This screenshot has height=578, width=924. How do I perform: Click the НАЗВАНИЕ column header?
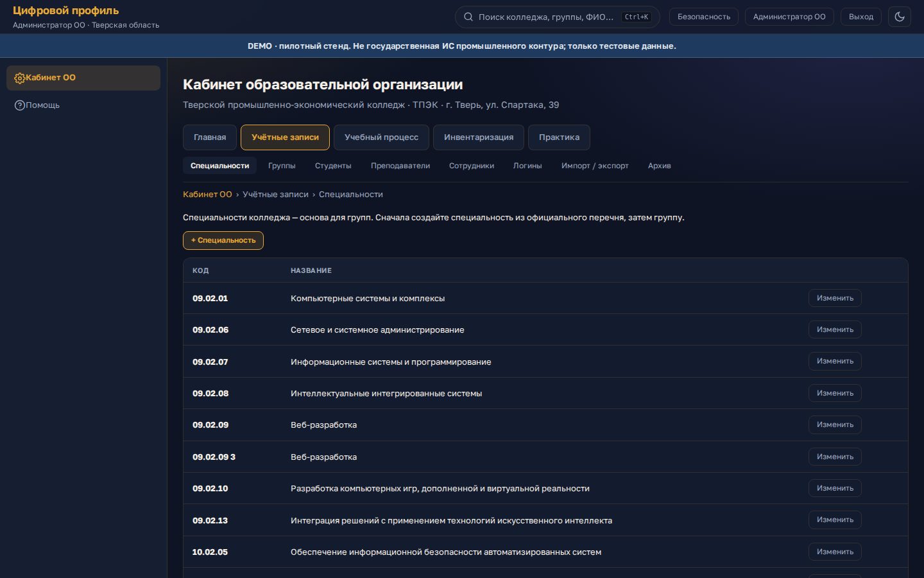click(311, 271)
